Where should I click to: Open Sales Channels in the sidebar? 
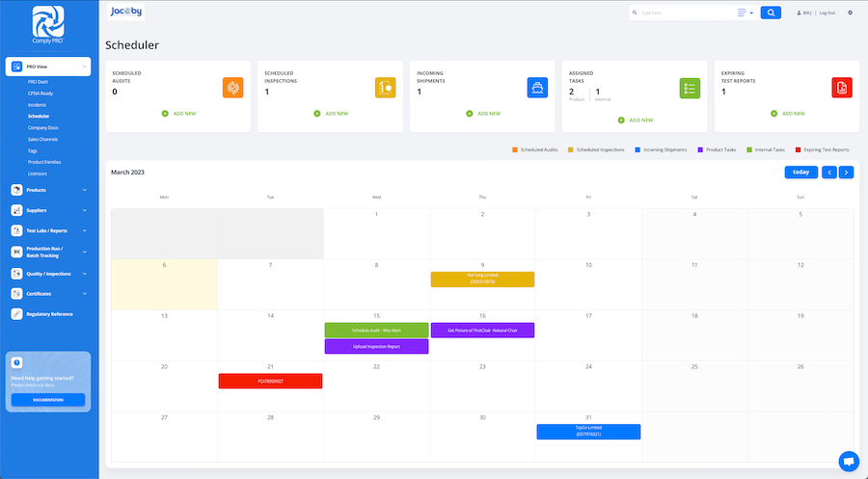[x=43, y=140]
